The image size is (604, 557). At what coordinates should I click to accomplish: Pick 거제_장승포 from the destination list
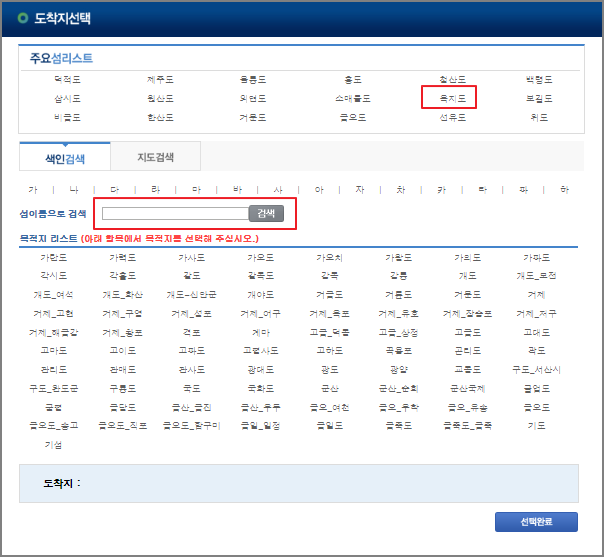pos(468,314)
